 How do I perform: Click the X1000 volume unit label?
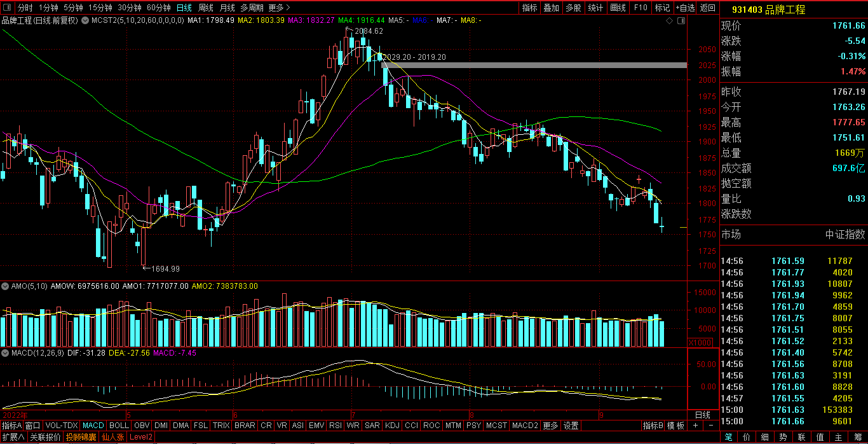pyautogui.click(x=700, y=343)
